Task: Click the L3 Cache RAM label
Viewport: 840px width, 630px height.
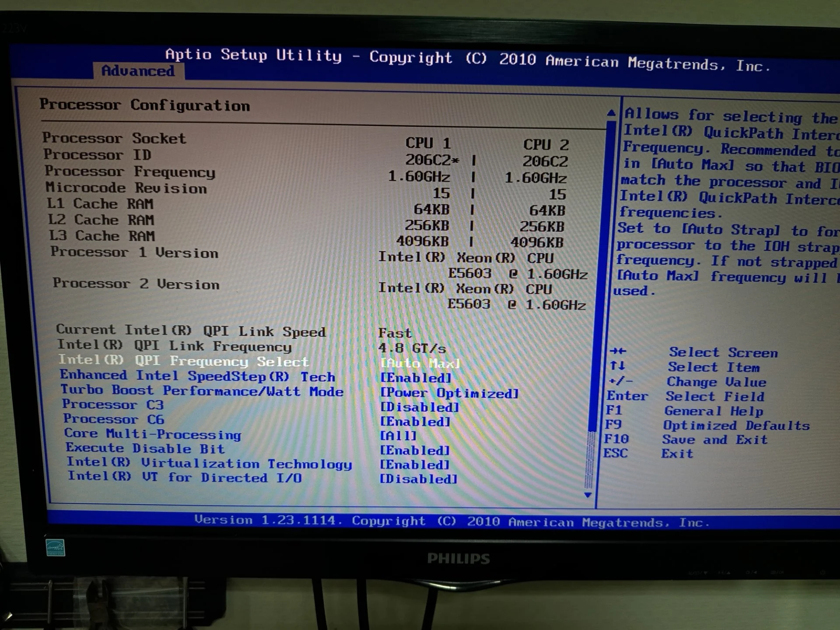Action: 102,235
